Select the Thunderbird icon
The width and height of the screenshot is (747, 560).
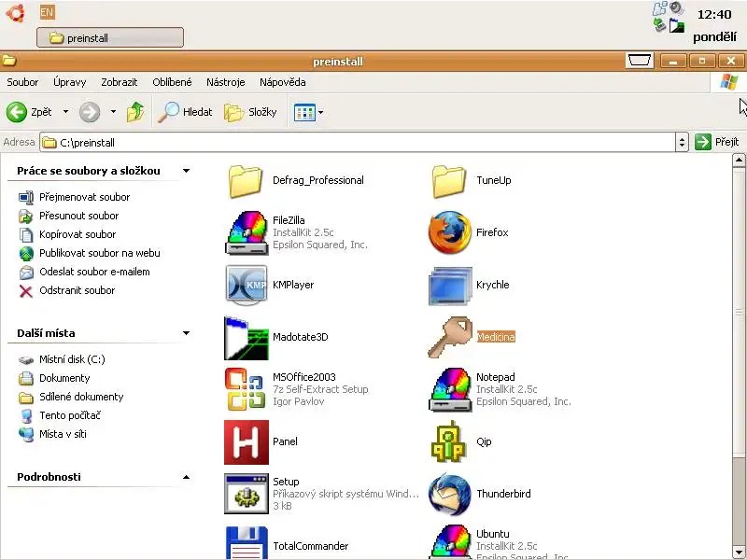(x=450, y=494)
